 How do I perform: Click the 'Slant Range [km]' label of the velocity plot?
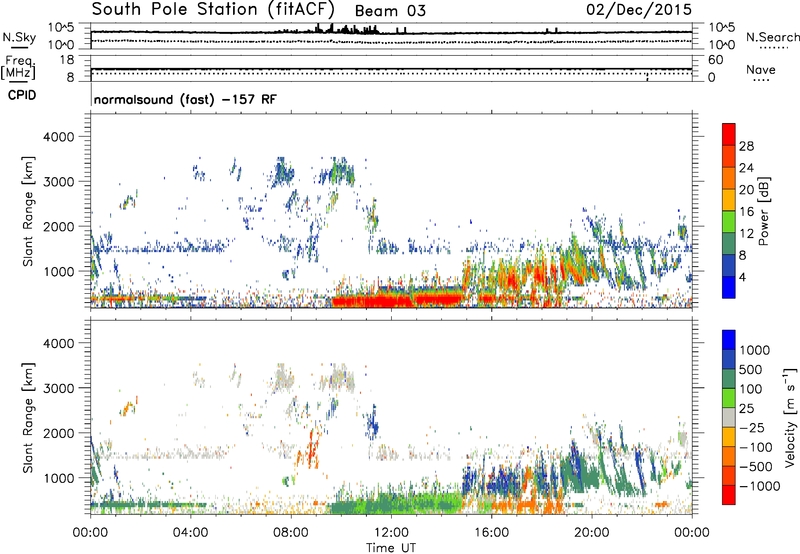tap(28, 418)
